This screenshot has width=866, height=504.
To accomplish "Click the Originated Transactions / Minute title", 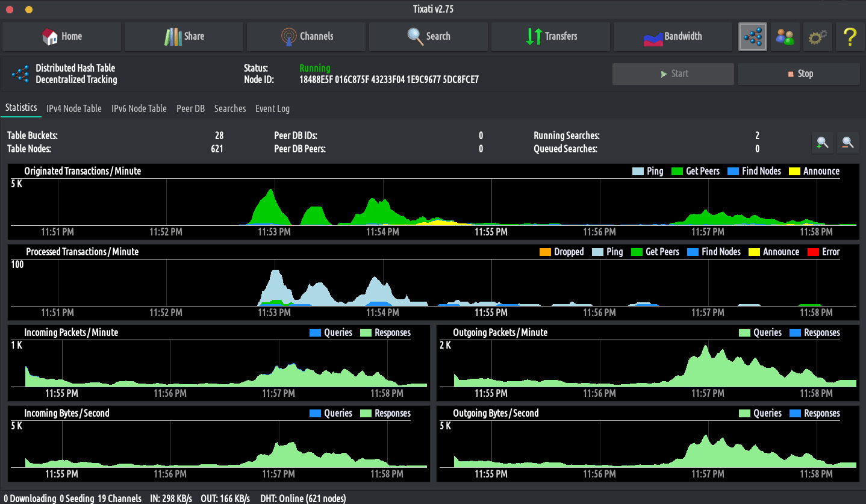I will pyautogui.click(x=83, y=171).
